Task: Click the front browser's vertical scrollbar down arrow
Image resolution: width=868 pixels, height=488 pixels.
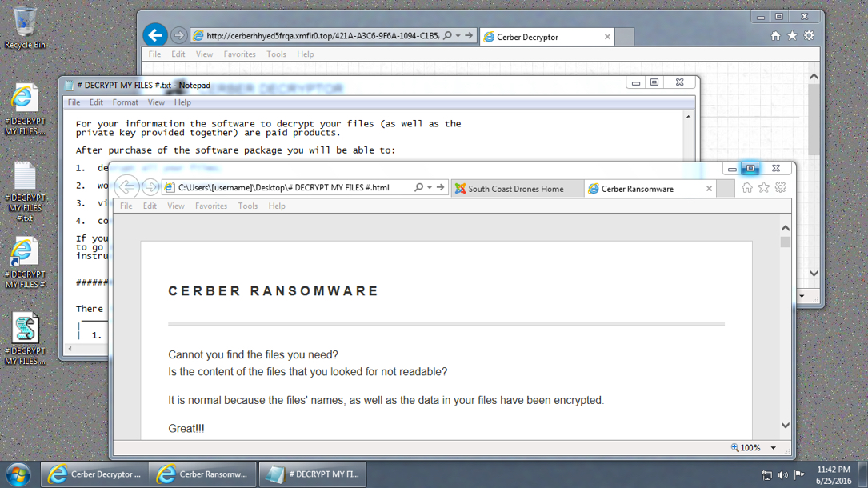Action: pos(785,426)
